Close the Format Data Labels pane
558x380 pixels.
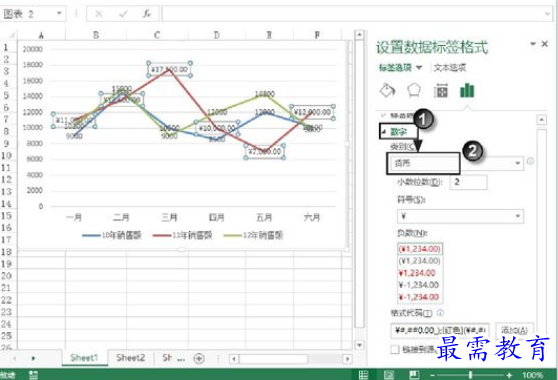point(544,44)
